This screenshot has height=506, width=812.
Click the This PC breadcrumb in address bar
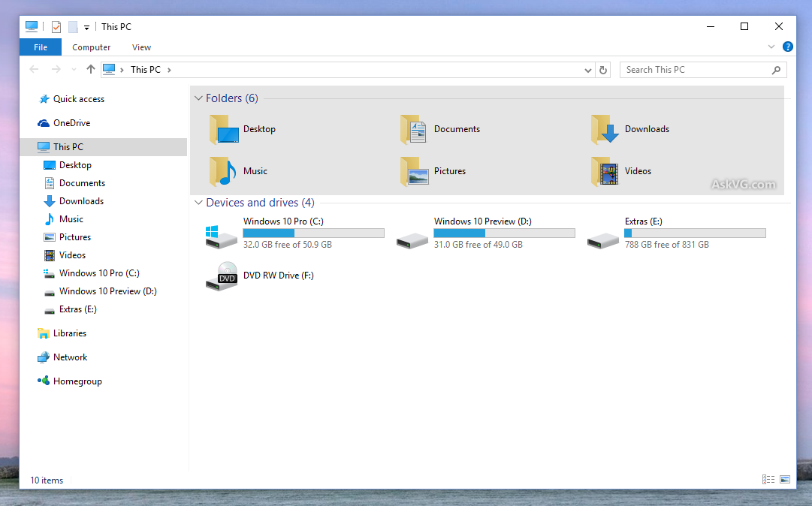(x=146, y=69)
